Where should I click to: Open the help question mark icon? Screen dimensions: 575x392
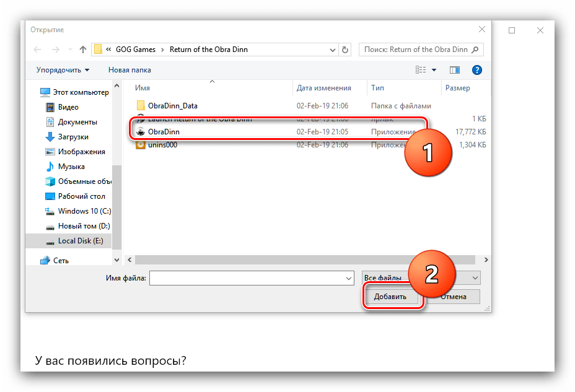[x=477, y=70]
